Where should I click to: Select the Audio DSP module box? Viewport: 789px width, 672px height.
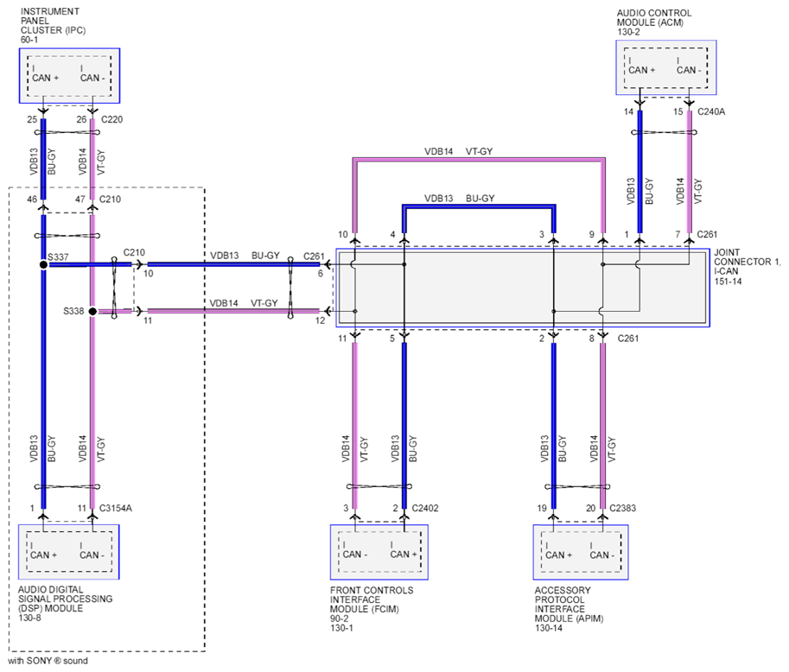tap(69, 552)
